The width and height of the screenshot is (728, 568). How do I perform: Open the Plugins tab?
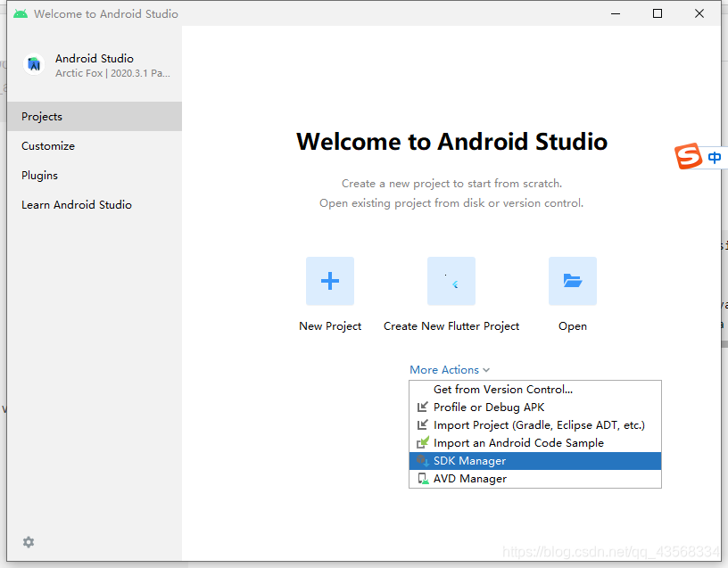coord(95,176)
